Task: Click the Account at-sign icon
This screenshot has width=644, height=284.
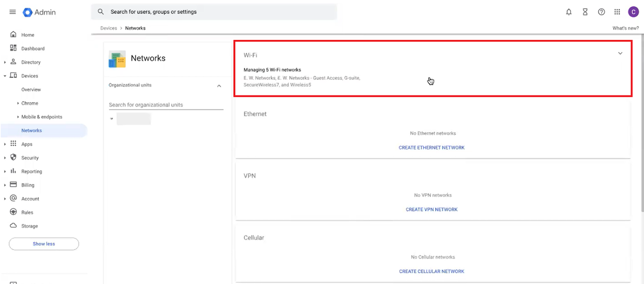Action: click(x=13, y=198)
